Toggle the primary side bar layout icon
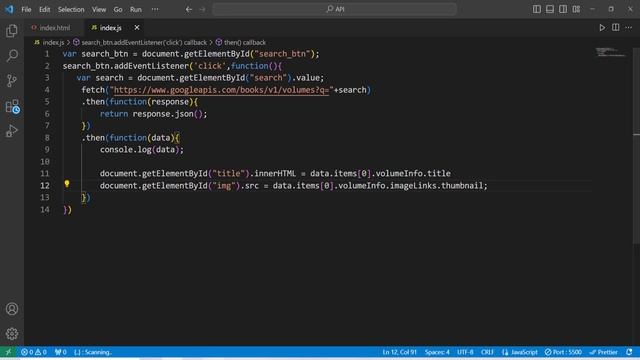The image size is (640, 360). 537,9
